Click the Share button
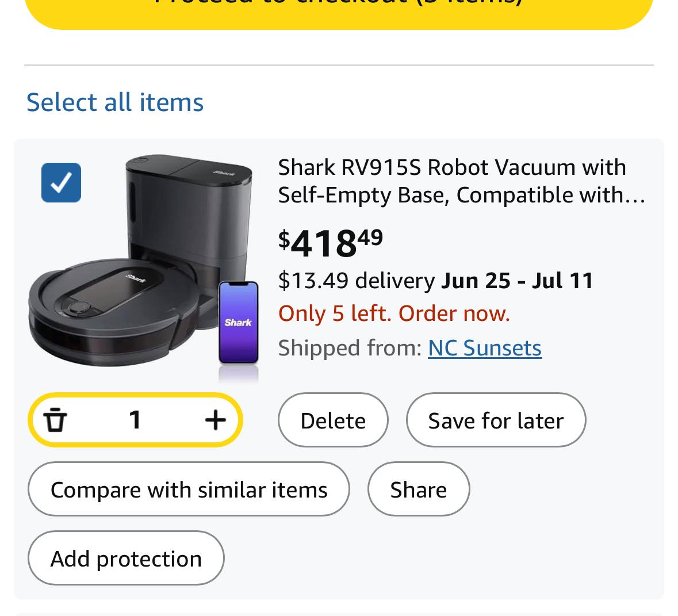The image size is (678, 616). tap(419, 489)
